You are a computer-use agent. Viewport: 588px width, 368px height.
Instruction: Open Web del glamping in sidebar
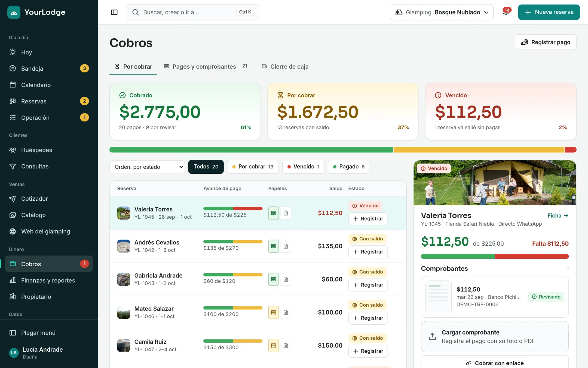(x=49, y=231)
